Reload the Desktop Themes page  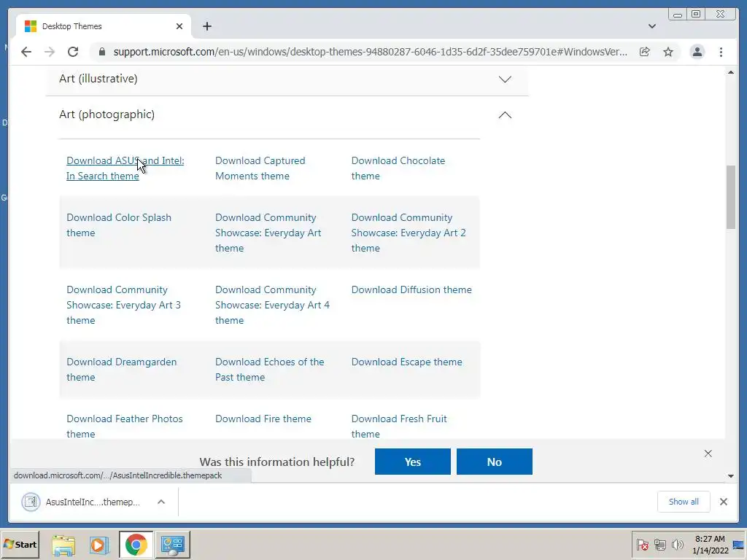[x=73, y=52]
